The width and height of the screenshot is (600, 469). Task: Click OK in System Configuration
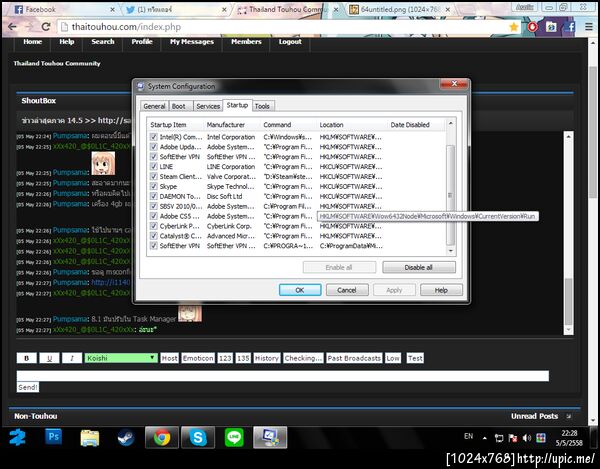[300, 290]
